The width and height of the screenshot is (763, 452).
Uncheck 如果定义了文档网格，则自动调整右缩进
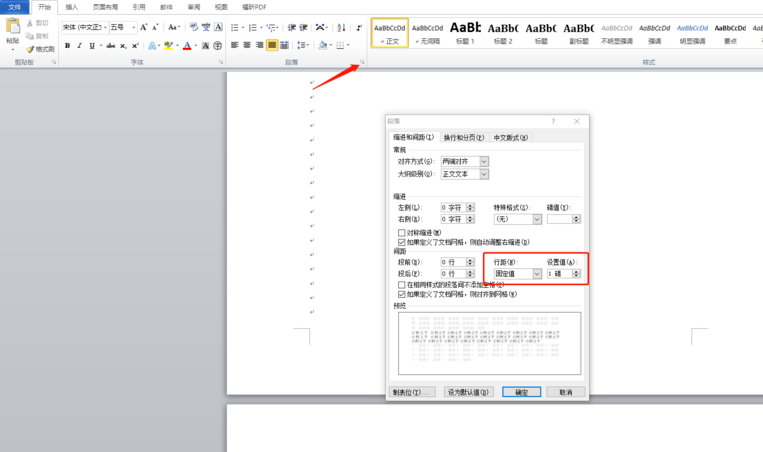402,242
